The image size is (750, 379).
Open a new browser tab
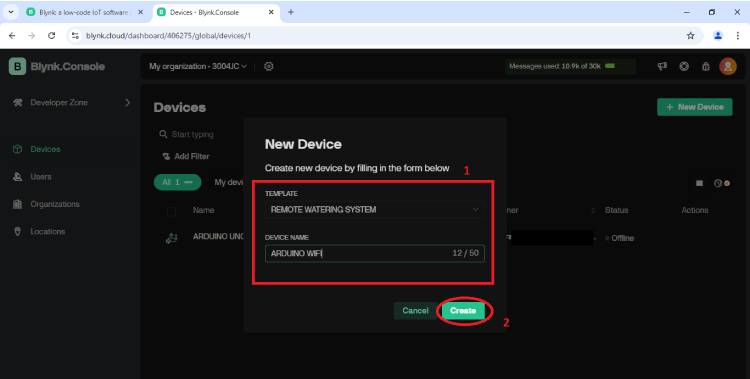pos(290,12)
